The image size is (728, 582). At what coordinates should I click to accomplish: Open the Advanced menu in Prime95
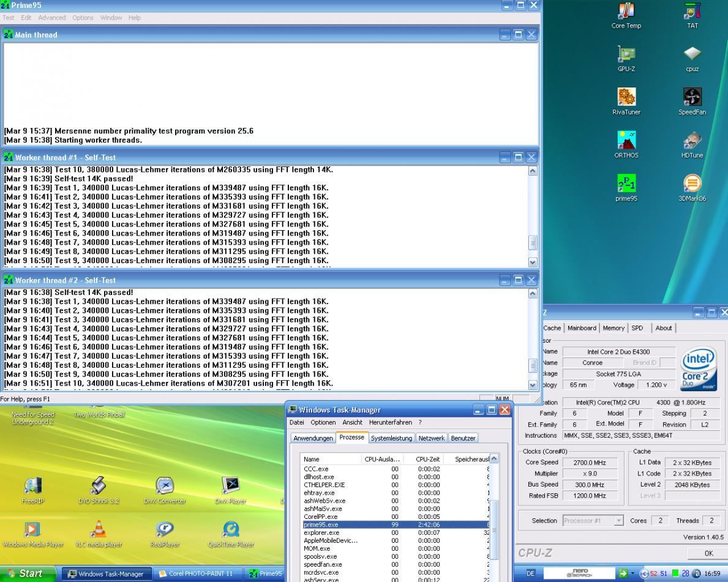click(x=52, y=18)
